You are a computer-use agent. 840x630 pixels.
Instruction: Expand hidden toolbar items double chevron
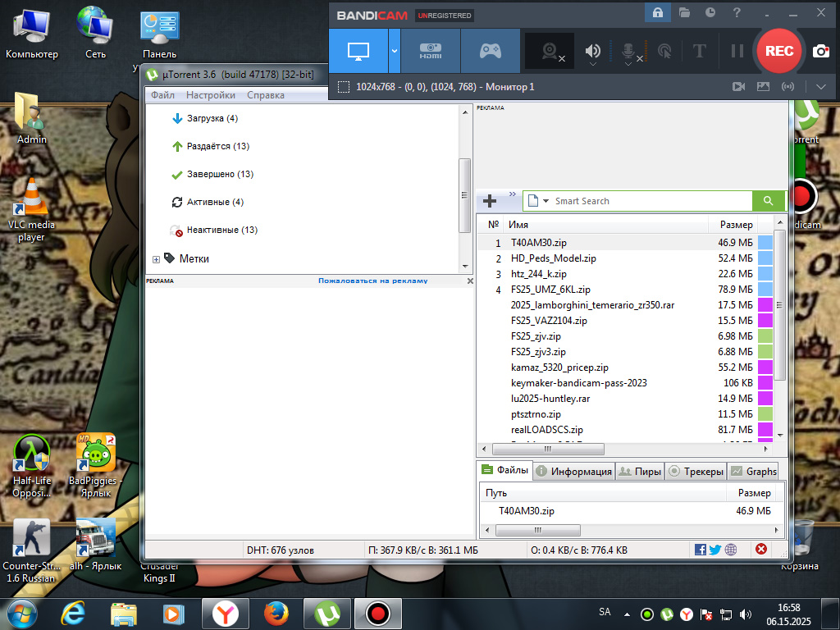tap(512, 194)
